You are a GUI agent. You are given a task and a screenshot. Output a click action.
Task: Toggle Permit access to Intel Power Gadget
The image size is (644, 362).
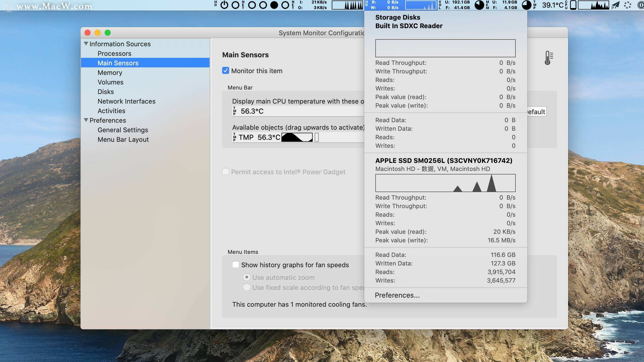[226, 172]
